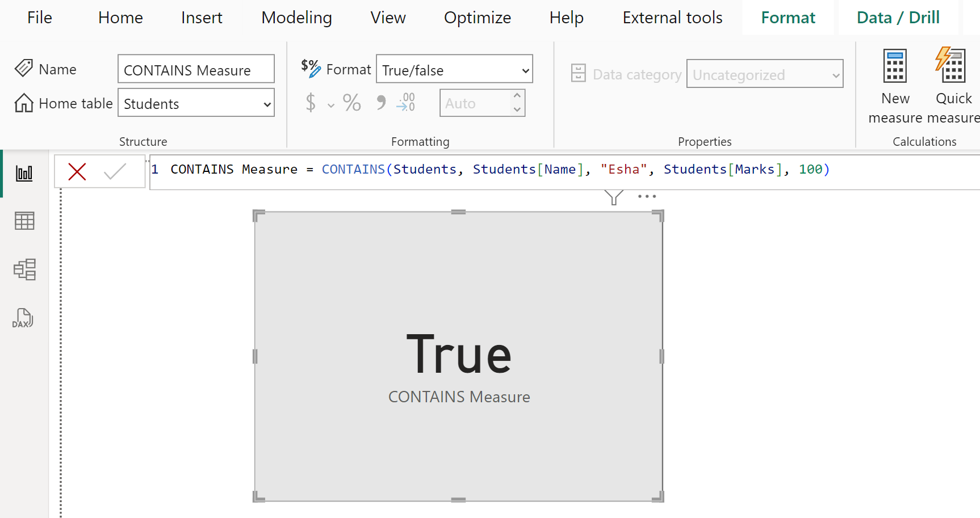The width and height of the screenshot is (980, 518).
Task: Switch to the Data / Drill tab
Action: click(x=898, y=18)
